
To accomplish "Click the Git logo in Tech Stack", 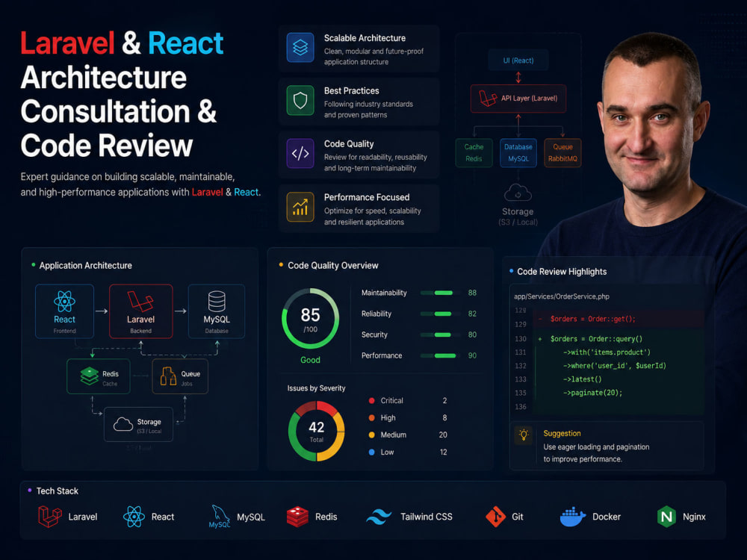I will point(495,517).
